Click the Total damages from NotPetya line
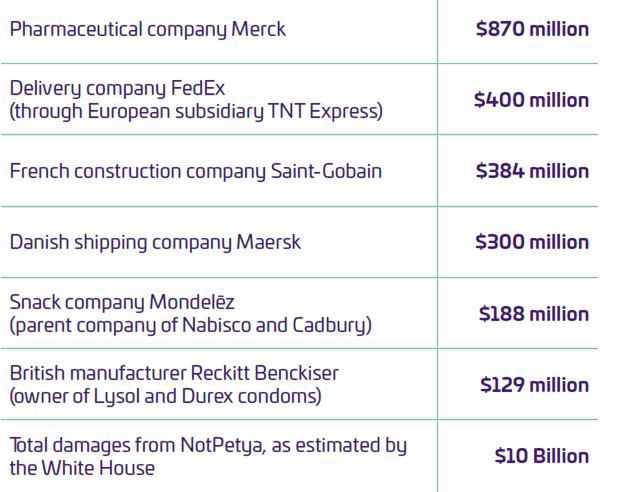617x492 pixels. (208, 444)
